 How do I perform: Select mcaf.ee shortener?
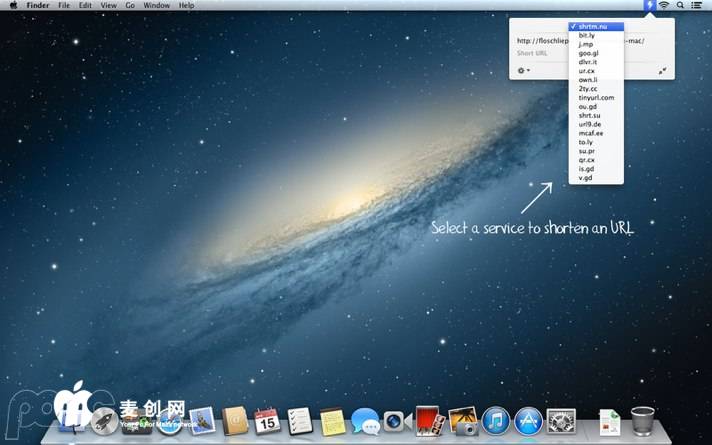[x=596, y=133]
